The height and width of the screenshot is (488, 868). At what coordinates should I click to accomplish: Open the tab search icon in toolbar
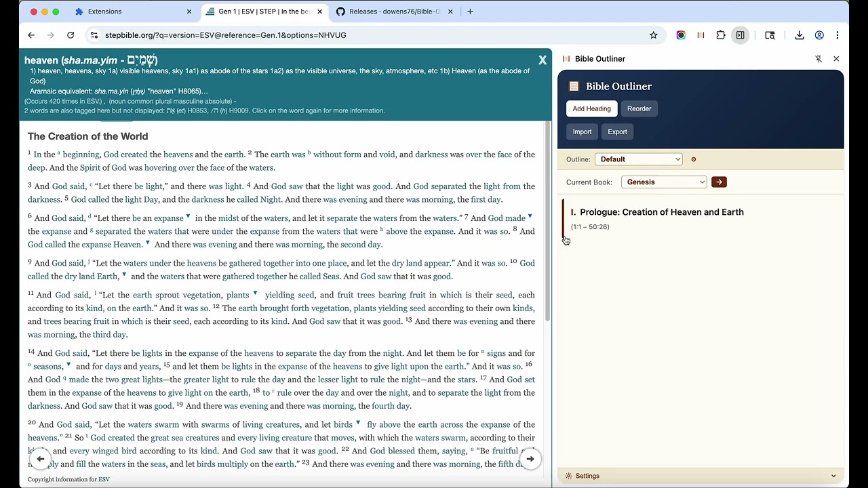(770, 35)
